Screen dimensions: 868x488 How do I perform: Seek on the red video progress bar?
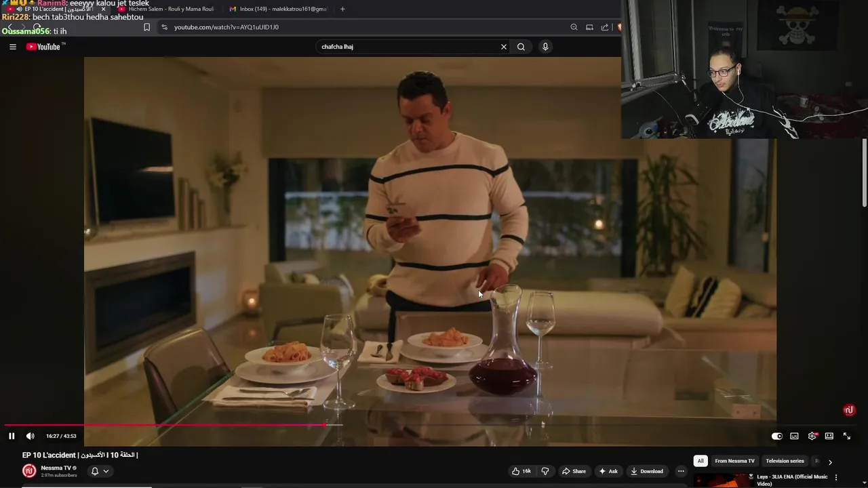click(165, 425)
